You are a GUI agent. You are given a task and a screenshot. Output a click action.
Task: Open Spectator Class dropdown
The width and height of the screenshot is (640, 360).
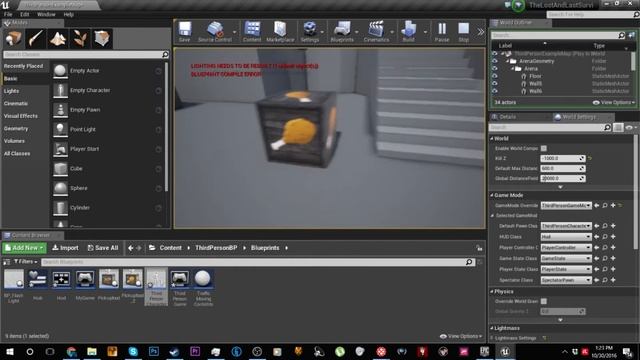(x=566, y=280)
